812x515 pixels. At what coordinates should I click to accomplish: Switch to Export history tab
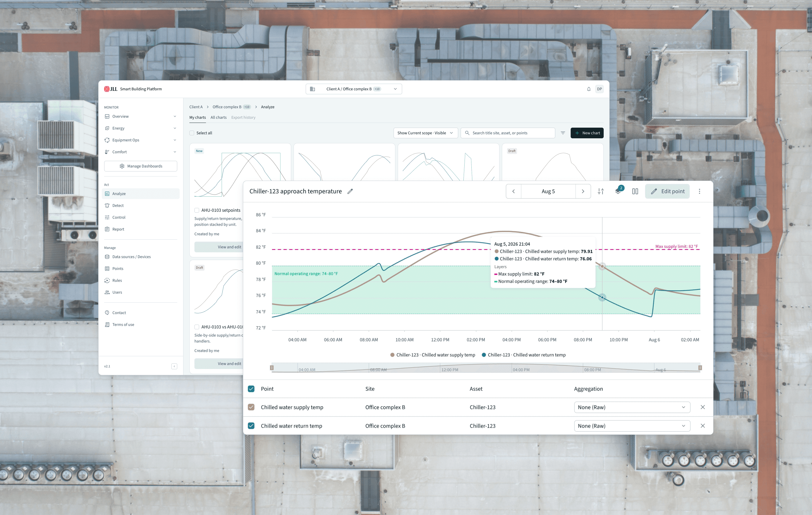coord(243,118)
